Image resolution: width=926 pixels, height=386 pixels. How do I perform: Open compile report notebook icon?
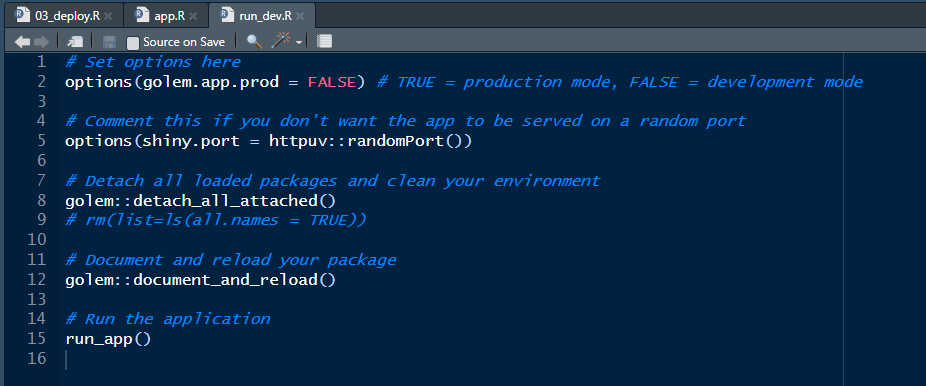(x=324, y=41)
